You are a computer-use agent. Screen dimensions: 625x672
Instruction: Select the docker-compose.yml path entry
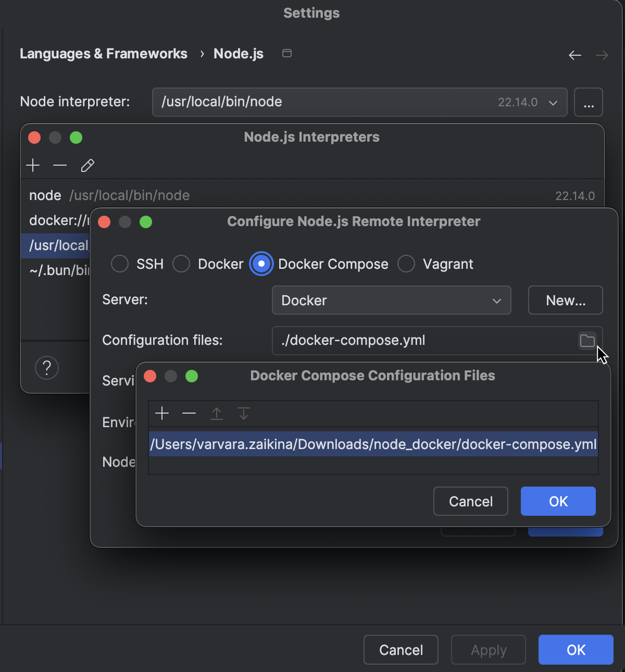373,444
